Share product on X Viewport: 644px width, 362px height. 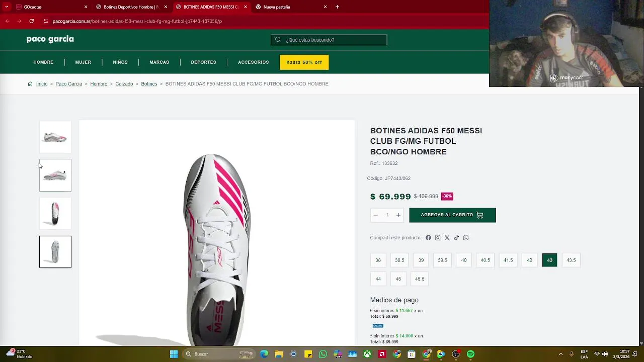tap(447, 238)
